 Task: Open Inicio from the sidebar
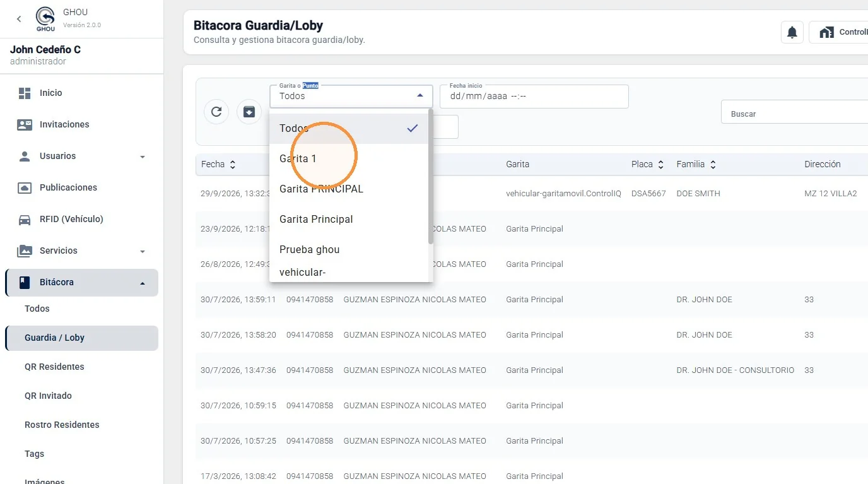81,93
